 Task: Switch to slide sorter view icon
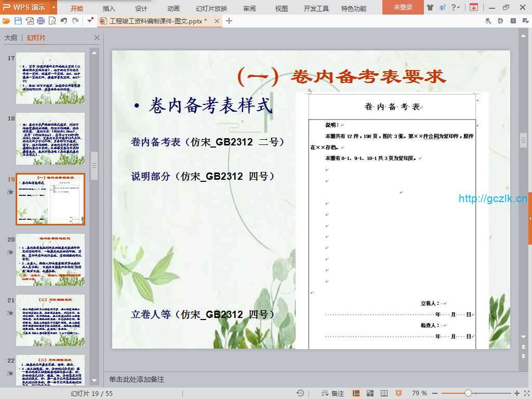[370, 393]
